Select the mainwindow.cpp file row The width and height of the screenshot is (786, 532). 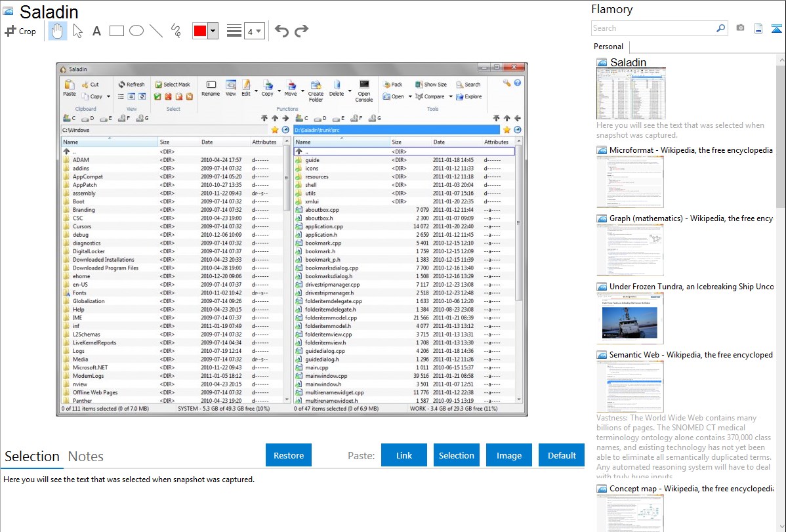coord(404,376)
